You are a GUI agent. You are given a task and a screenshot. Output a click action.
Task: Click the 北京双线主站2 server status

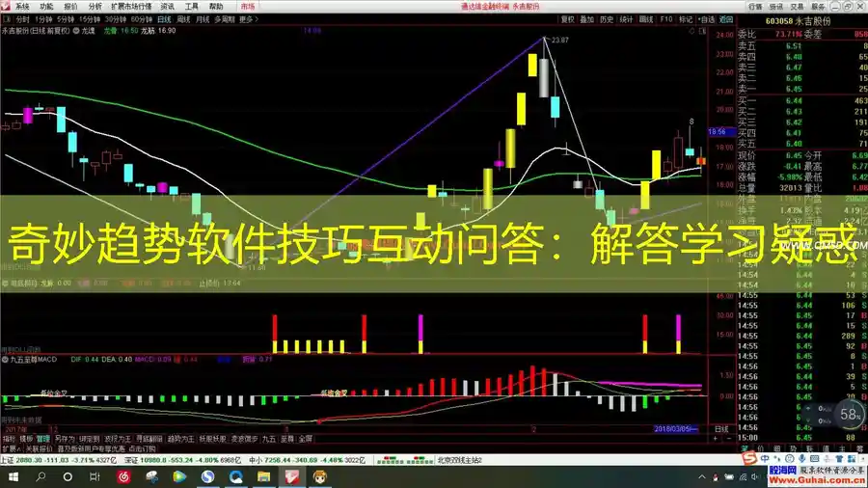point(460,460)
